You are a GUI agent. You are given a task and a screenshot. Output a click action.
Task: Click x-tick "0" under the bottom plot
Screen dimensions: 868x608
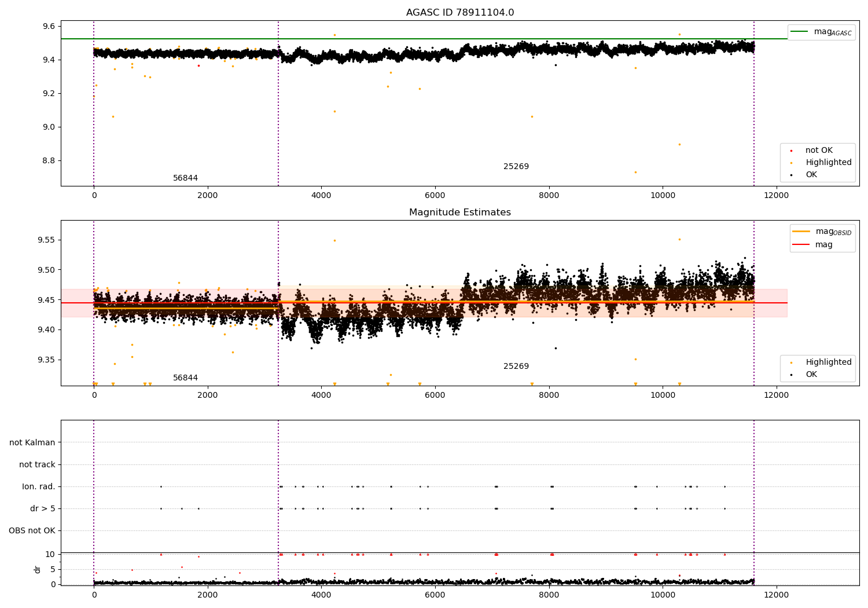94,595
